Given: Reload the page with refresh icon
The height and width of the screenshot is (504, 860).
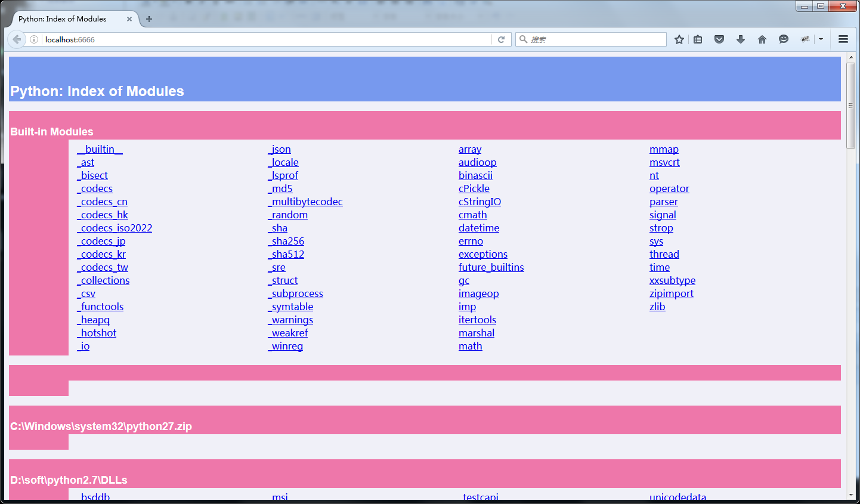Looking at the screenshot, I should [x=502, y=39].
